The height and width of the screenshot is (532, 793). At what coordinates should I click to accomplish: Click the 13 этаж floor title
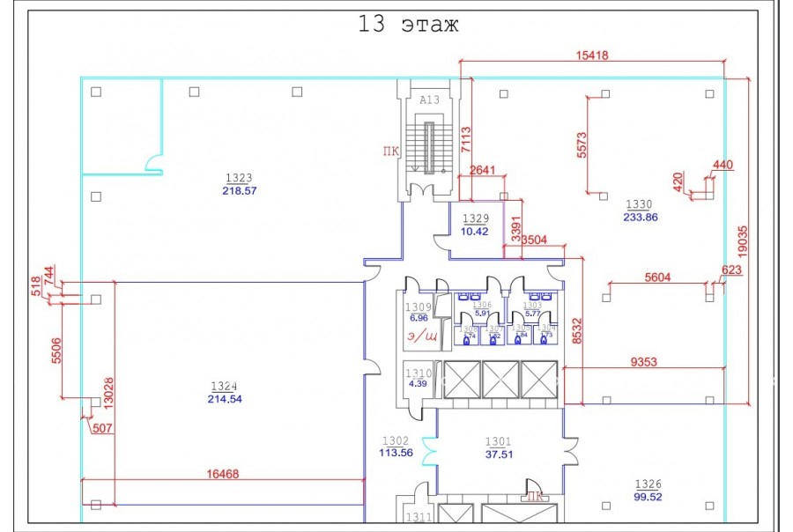point(408,24)
